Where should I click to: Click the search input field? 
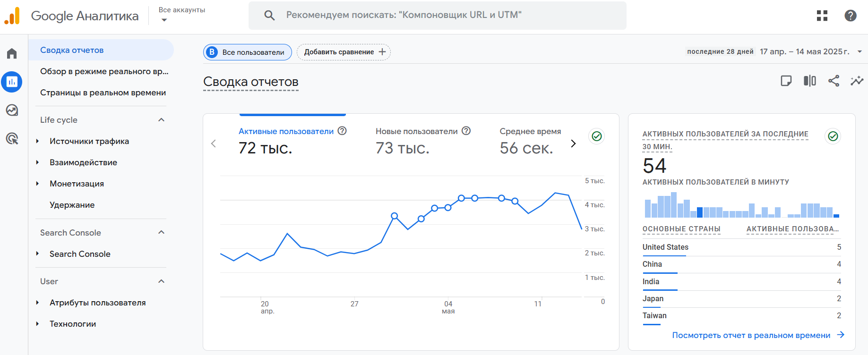[x=437, y=15]
